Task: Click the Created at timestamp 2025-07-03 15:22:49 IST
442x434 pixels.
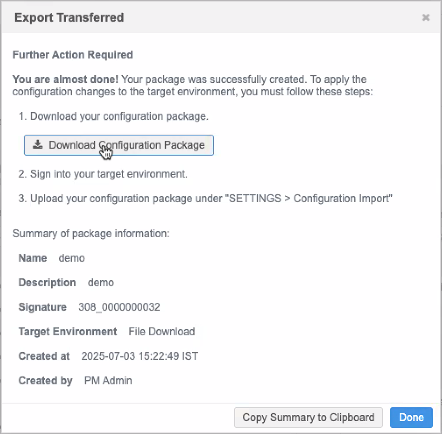Action: 140,356
